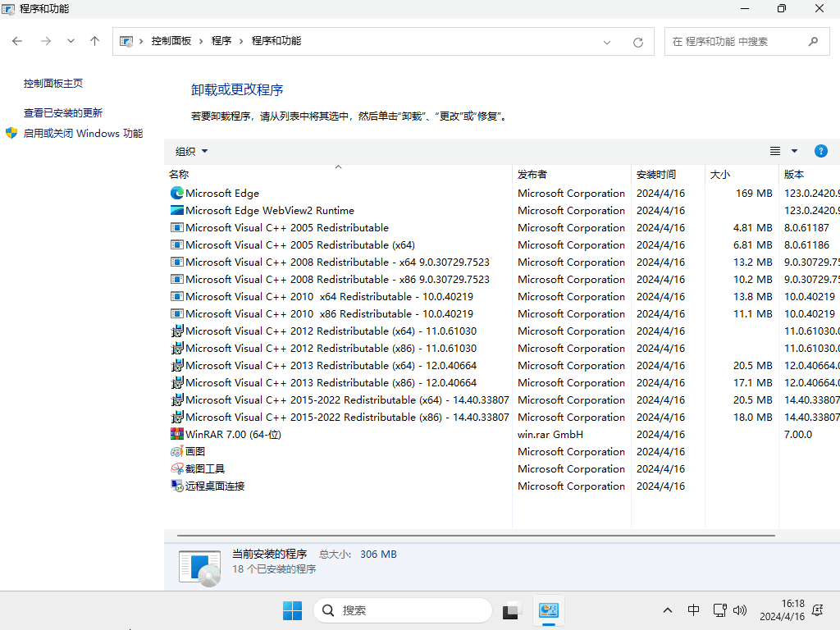Viewport: 840px width, 630px height.
Task: Select Visual C++ 2013 (x64) 12.0.40664 row
Action: click(502, 365)
